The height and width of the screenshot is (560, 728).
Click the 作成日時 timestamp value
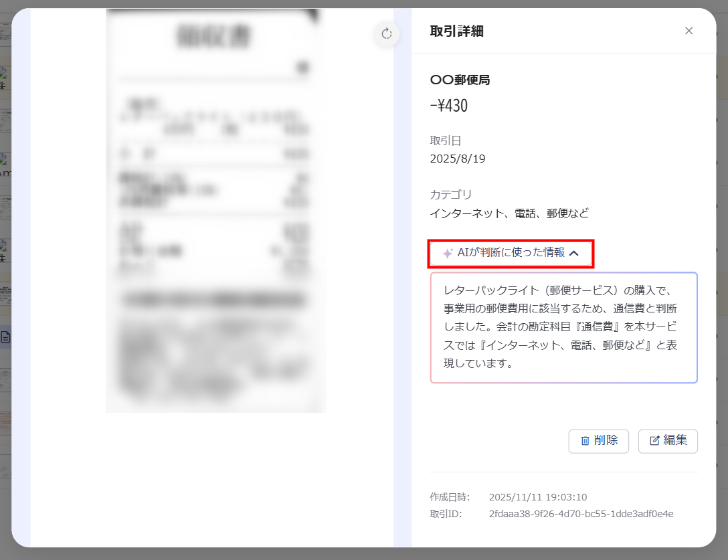click(538, 497)
